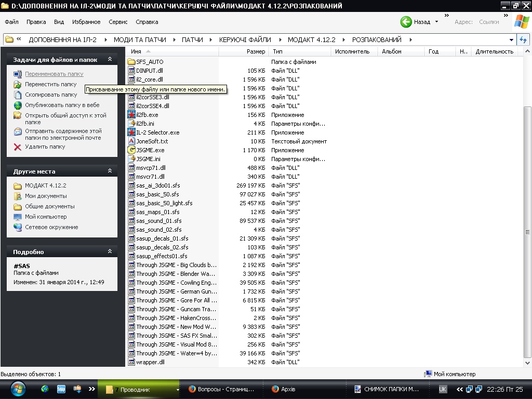The height and width of the screenshot is (399, 532).
Task: Click the Rename folder icon in tasks
Action: point(18,74)
